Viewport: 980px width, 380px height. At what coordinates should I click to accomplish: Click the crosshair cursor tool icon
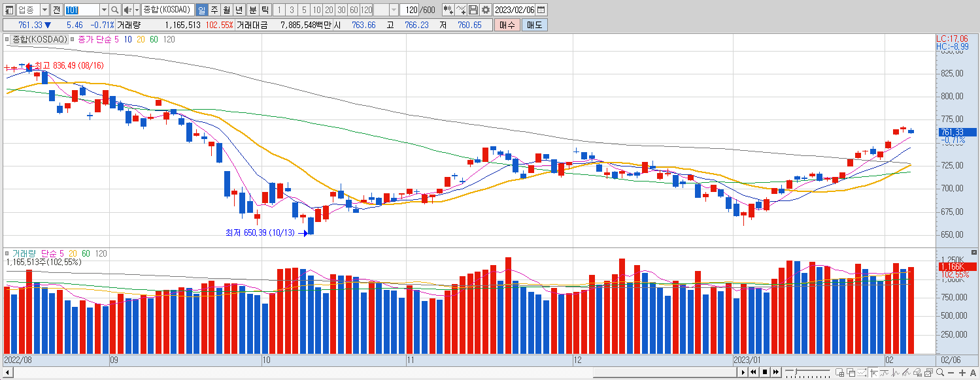pyautogui.click(x=873, y=372)
